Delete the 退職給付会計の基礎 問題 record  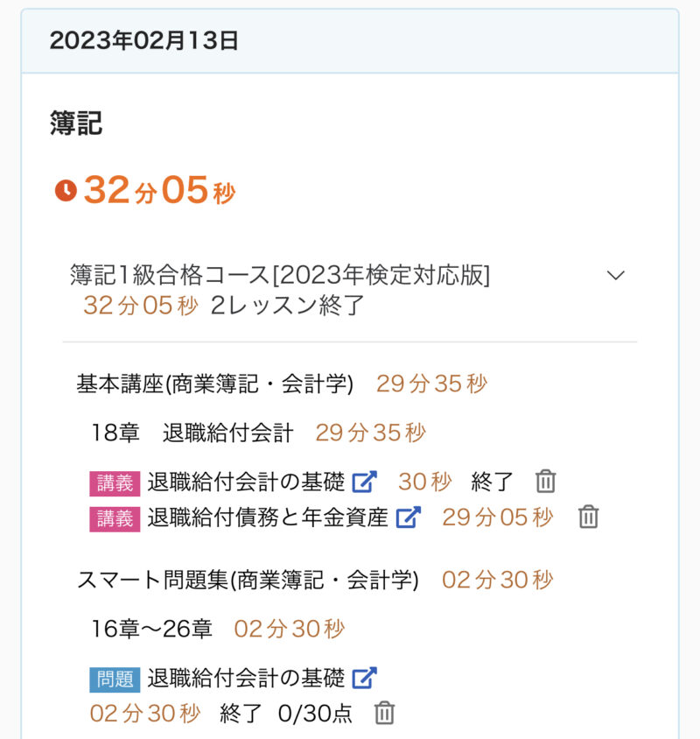coord(384,714)
